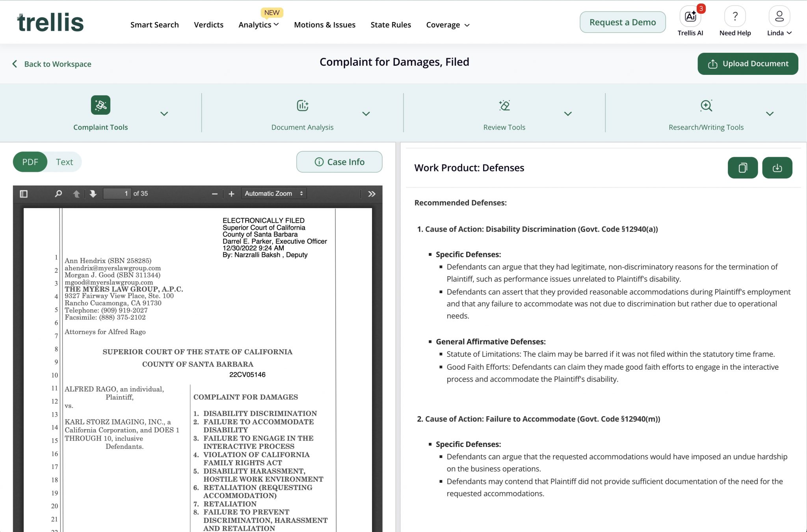The width and height of the screenshot is (807, 532).
Task: Open Smart Search in navigation
Action: click(x=154, y=25)
